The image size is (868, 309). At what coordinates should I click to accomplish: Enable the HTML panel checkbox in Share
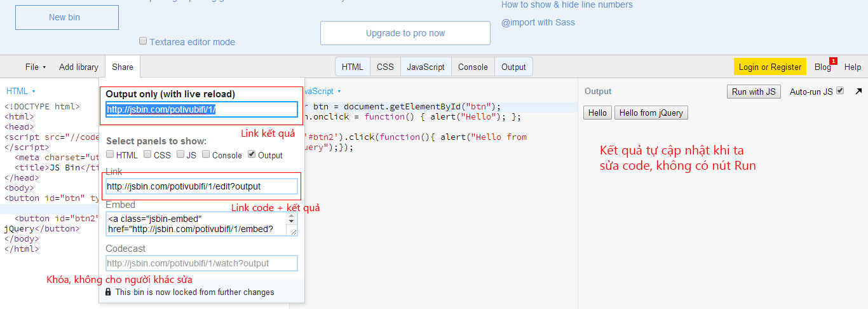point(111,154)
